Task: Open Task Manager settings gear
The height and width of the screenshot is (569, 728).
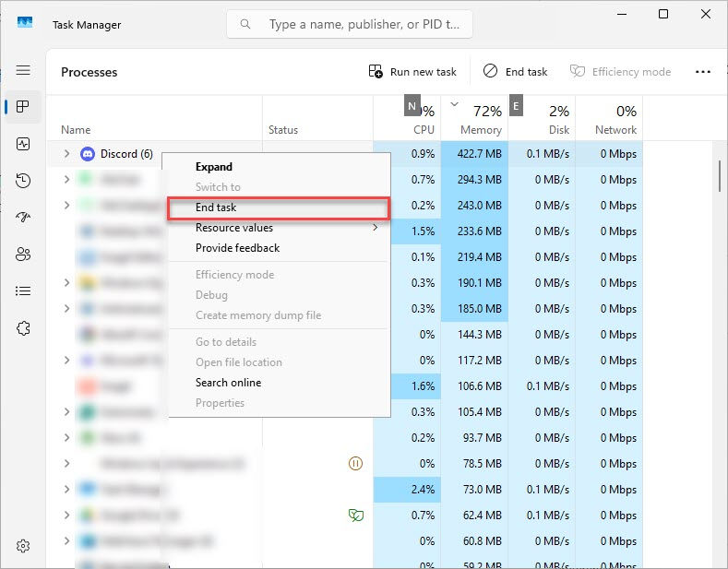Action: click(x=23, y=546)
